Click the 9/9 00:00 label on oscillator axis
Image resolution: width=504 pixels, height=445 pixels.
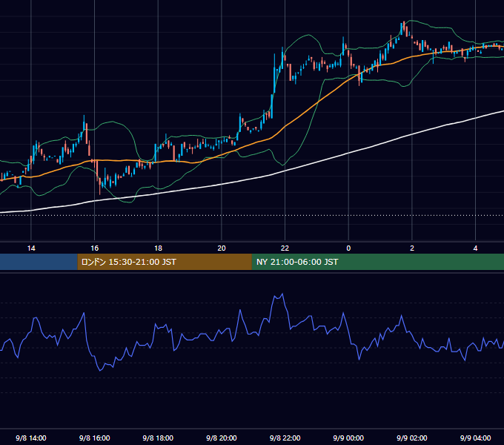tap(348, 438)
